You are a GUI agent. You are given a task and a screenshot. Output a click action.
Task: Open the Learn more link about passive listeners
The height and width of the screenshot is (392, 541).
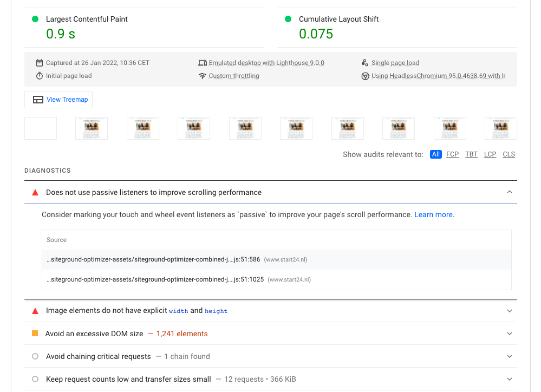(x=433, y=214)
